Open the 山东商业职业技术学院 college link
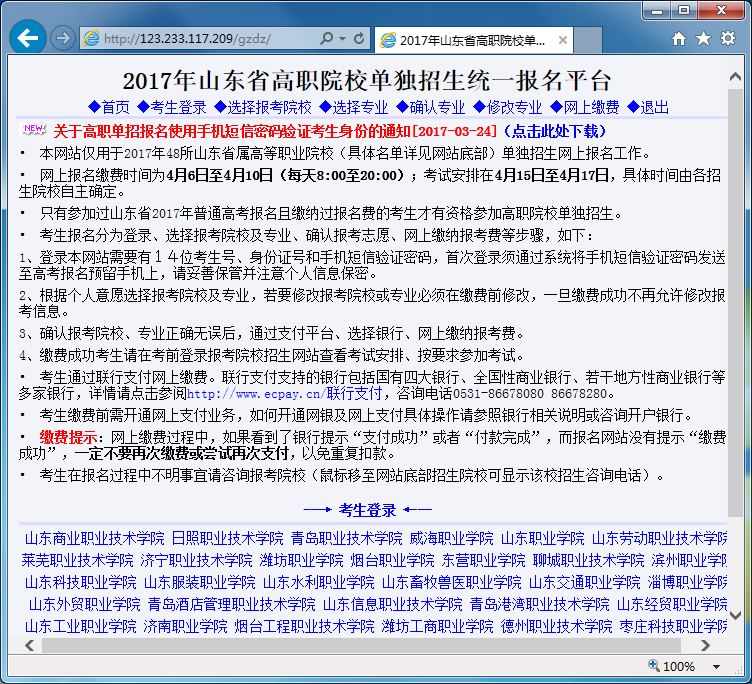The width and height of the screenshot is (752, 684). 95,538
